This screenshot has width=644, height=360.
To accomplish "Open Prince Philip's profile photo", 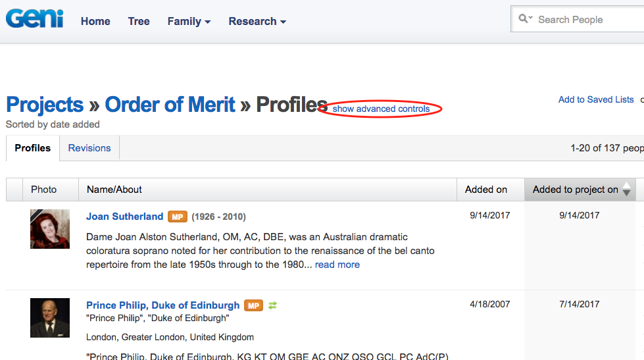I will tap(50, 318).
